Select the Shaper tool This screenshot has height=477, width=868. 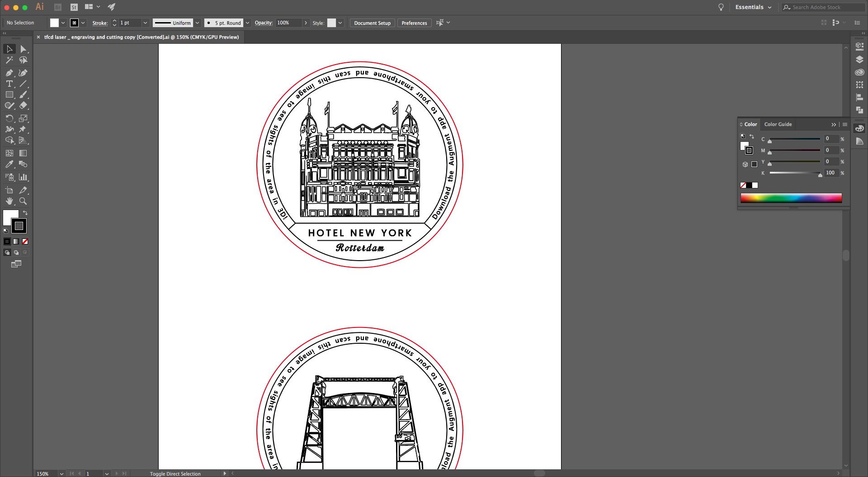coord(9,106)
